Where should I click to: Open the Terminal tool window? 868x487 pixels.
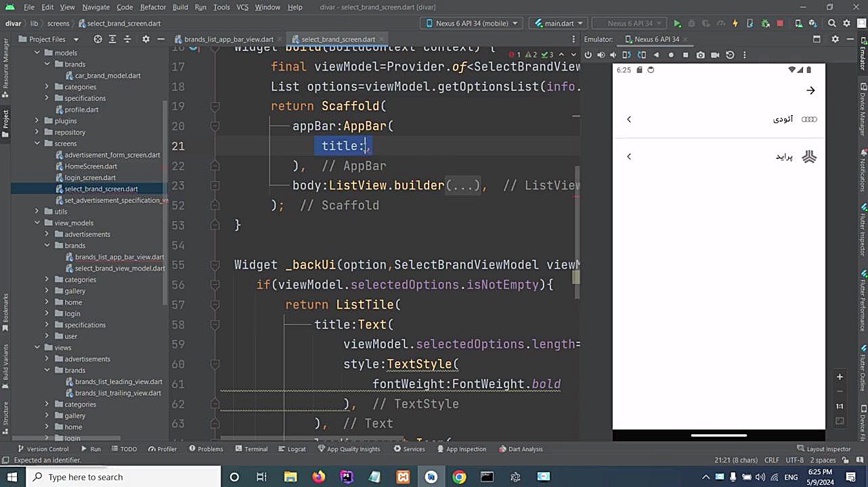[251, 449]
